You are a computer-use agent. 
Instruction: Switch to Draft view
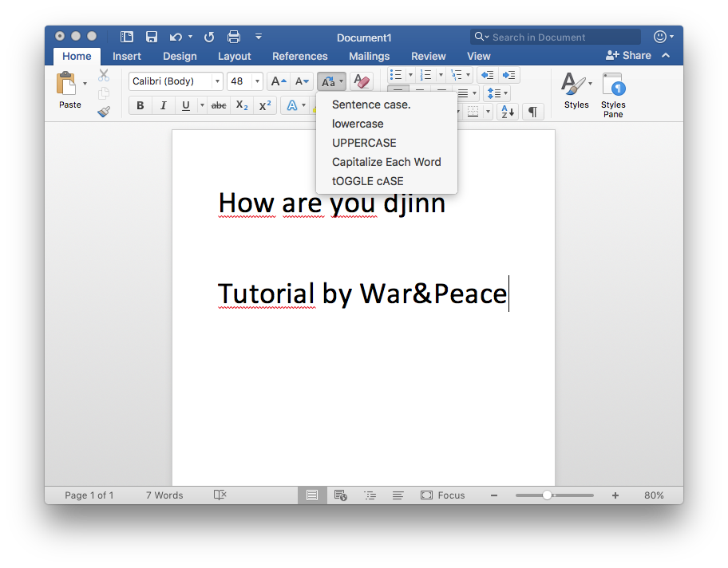click(398, 495)
